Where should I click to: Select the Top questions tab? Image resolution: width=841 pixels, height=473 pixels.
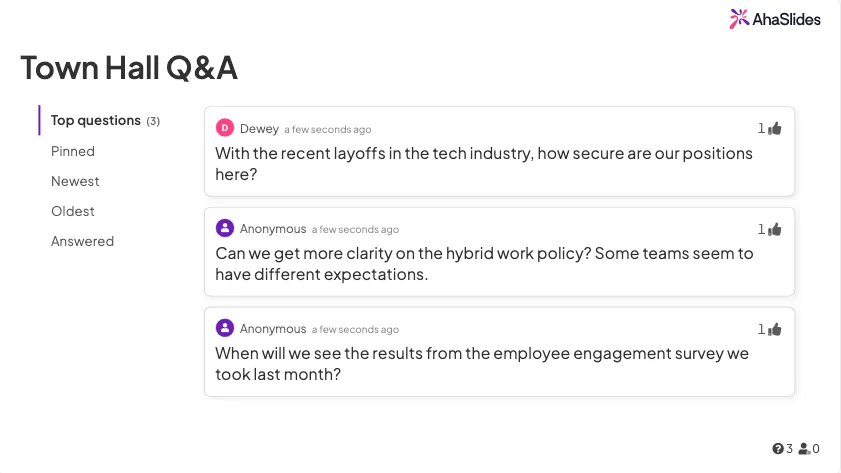(96, 121)
